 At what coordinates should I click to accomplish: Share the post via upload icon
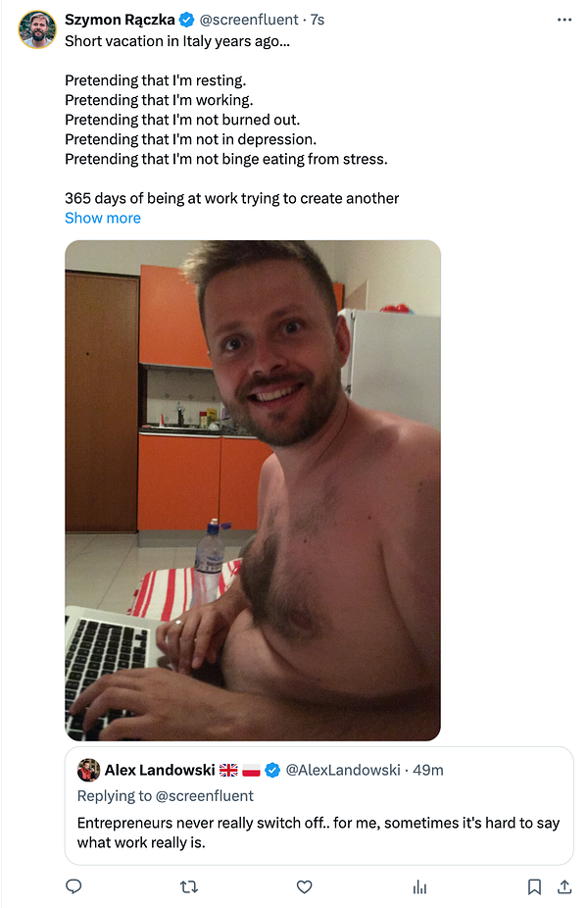pyautogui.click(x=564, y=886)
